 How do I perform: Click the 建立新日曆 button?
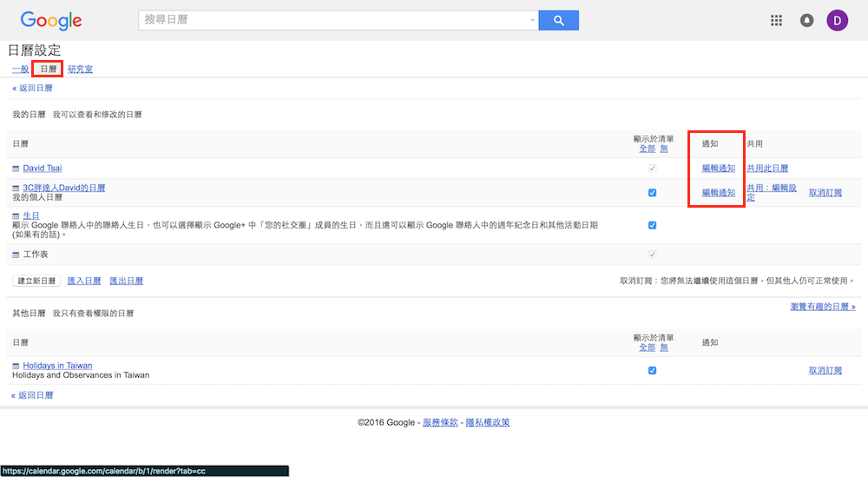coord(36,281)
